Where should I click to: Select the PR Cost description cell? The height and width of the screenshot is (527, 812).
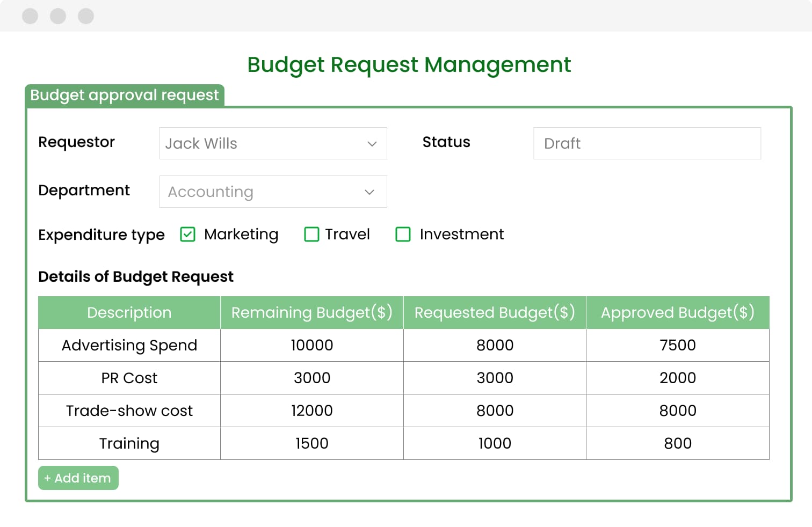tap(129, 378)
